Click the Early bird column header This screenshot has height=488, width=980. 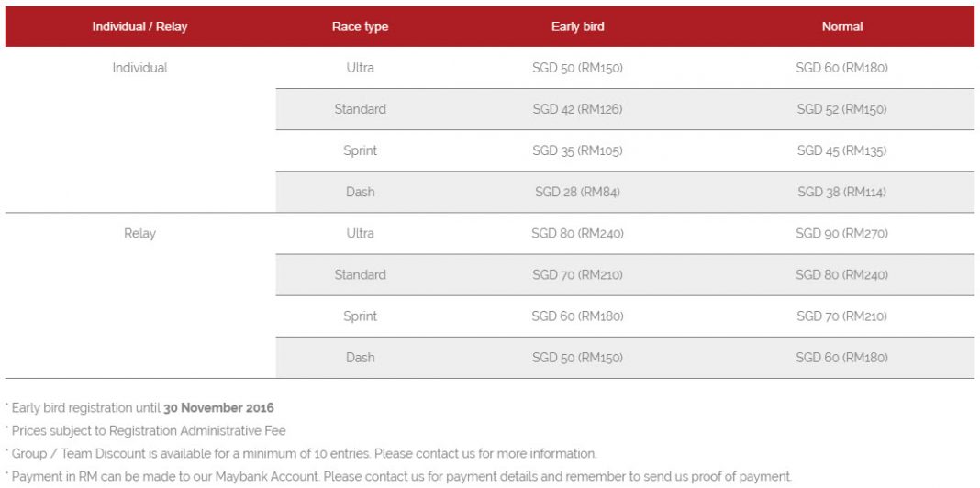577,27
